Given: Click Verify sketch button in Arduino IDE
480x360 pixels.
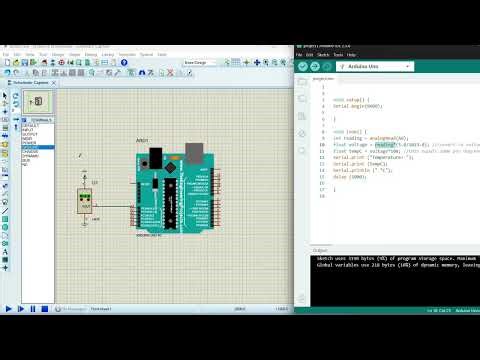Looking at the screenshot, I should (303, 67).
